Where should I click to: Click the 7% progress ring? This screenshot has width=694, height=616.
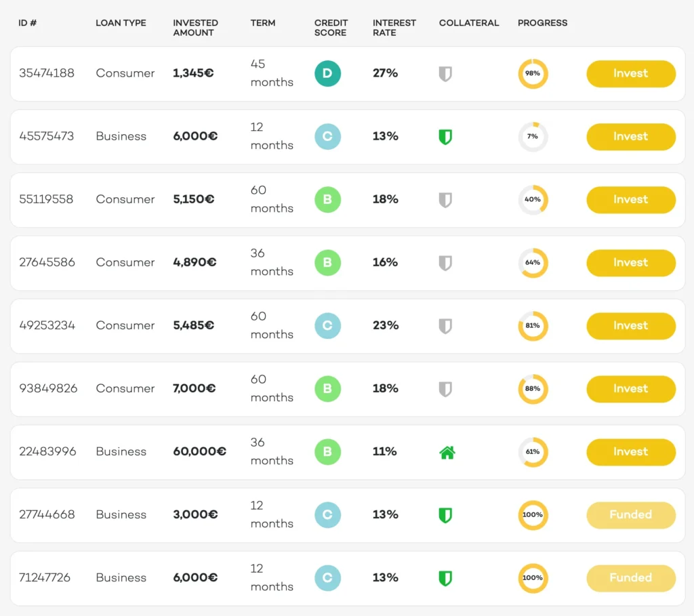pyautogui.click(x=533, y=136)
